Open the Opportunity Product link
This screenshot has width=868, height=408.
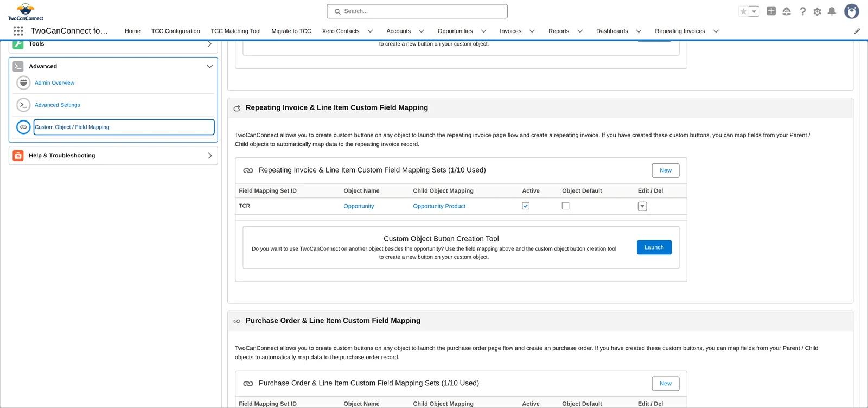pos(439,206)
